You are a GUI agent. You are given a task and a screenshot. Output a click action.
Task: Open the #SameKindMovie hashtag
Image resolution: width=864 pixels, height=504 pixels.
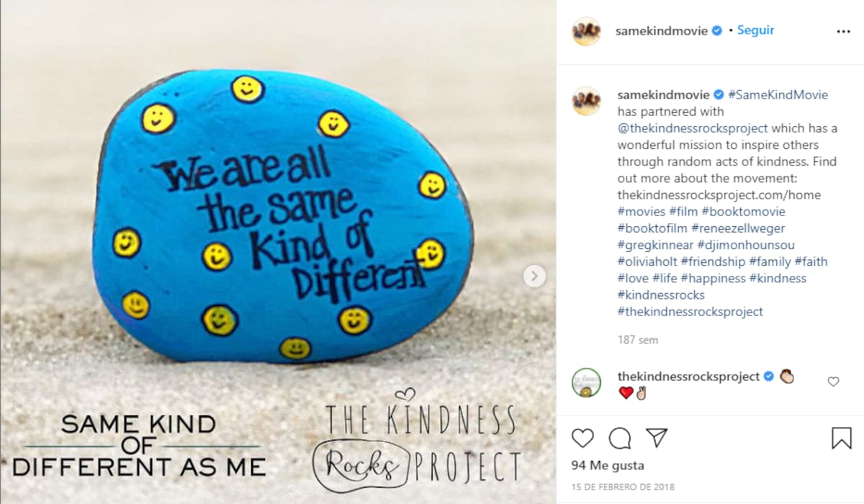tap(778, 95)
